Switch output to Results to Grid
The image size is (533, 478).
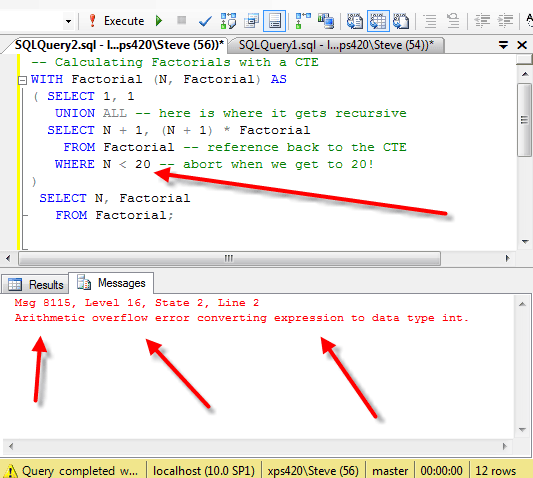coord(378,21)
